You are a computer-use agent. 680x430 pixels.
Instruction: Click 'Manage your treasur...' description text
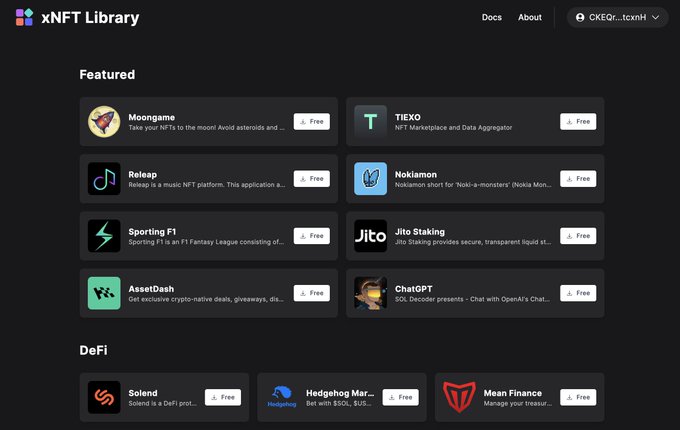click(518, 403)
